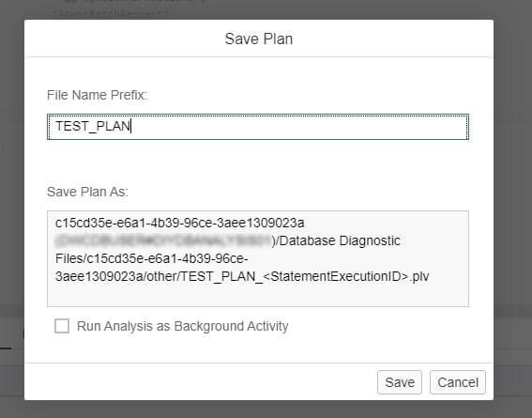Click the "Save Plan" dialog title
This screenshot has width=532, height=418.
(x=259, y=39)
